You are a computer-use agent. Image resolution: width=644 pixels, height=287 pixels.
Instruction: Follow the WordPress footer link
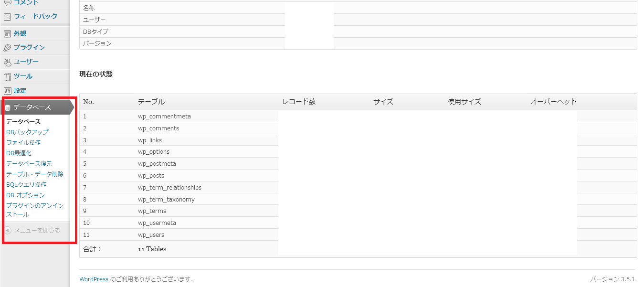pos(94,279)
